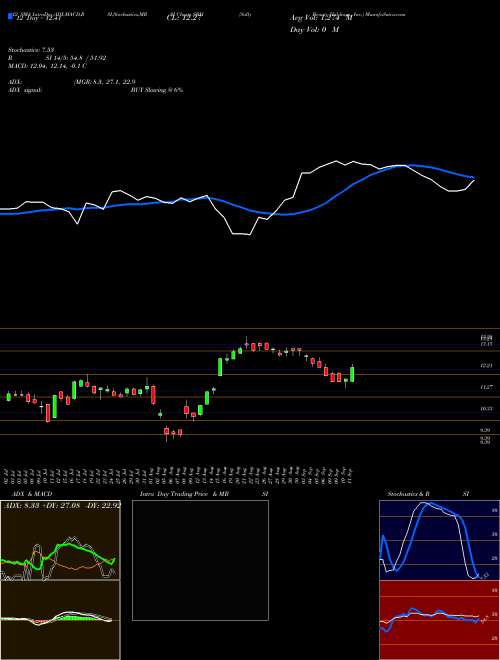Open the MACD histogram panel below ADX
Viewport: 500px width, 660px height.
[60, 620]
